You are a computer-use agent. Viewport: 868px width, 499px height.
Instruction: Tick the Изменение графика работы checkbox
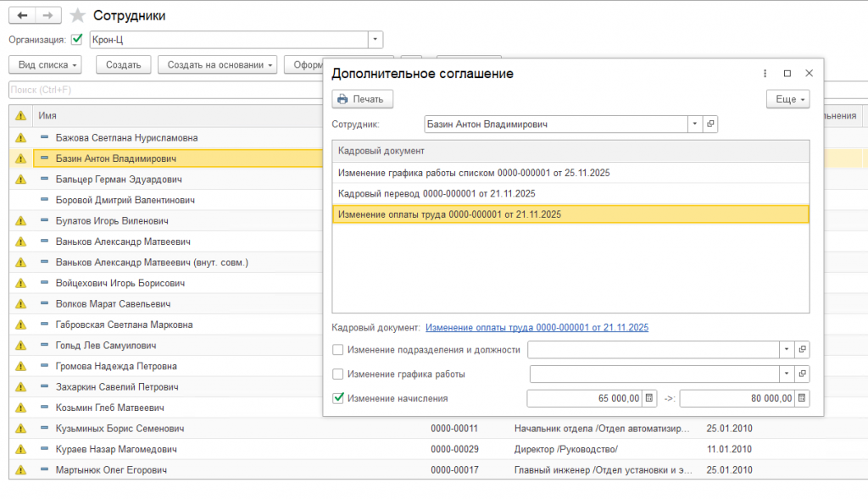(x=338, y=374)
